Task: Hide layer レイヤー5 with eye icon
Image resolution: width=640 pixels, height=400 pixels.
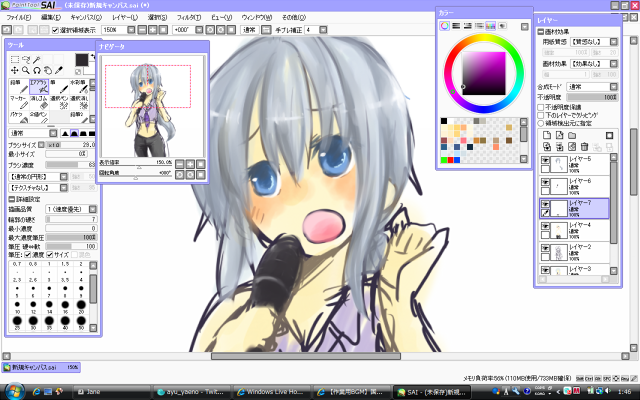Action: click(545, 160)
